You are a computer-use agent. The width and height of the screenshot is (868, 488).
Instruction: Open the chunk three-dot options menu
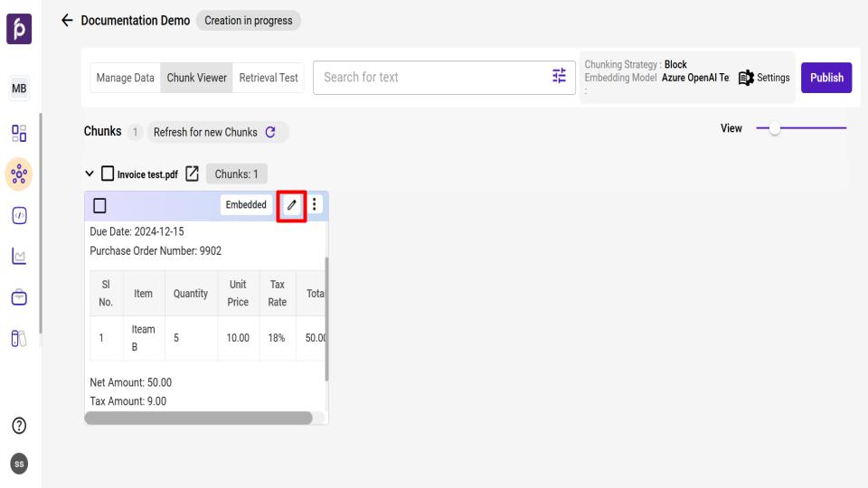(315, 205)
